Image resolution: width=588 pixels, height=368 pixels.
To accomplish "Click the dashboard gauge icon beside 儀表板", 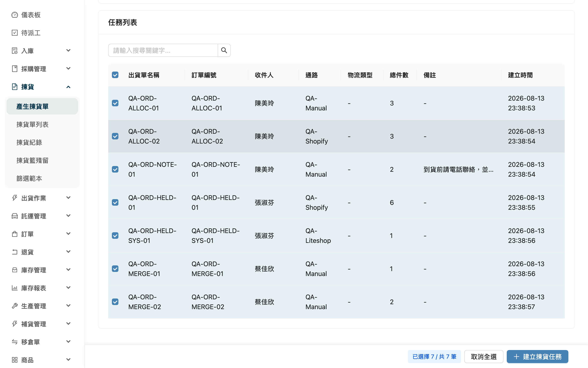I will (14, 15).
